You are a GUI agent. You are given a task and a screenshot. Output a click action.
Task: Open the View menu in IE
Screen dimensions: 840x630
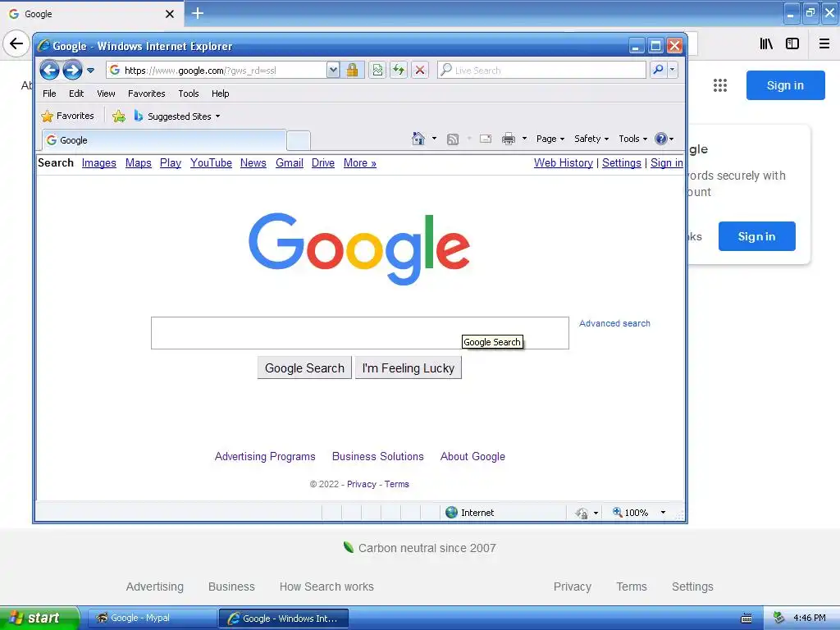[106, 94]
